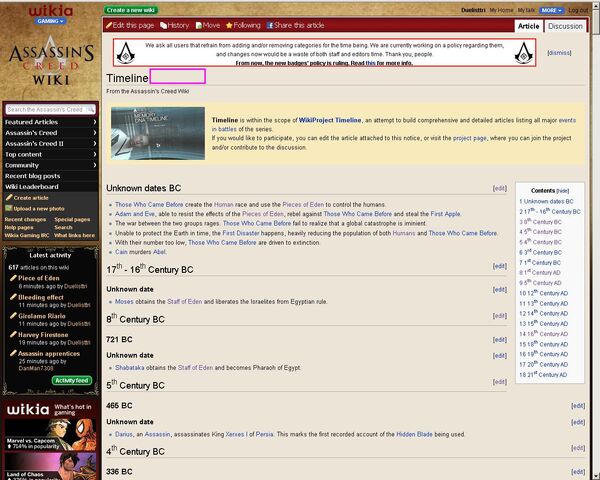600x480 pixels.
Task: Edit the 465 BC section
Action: pyautogui.click(x=578, y=406)
